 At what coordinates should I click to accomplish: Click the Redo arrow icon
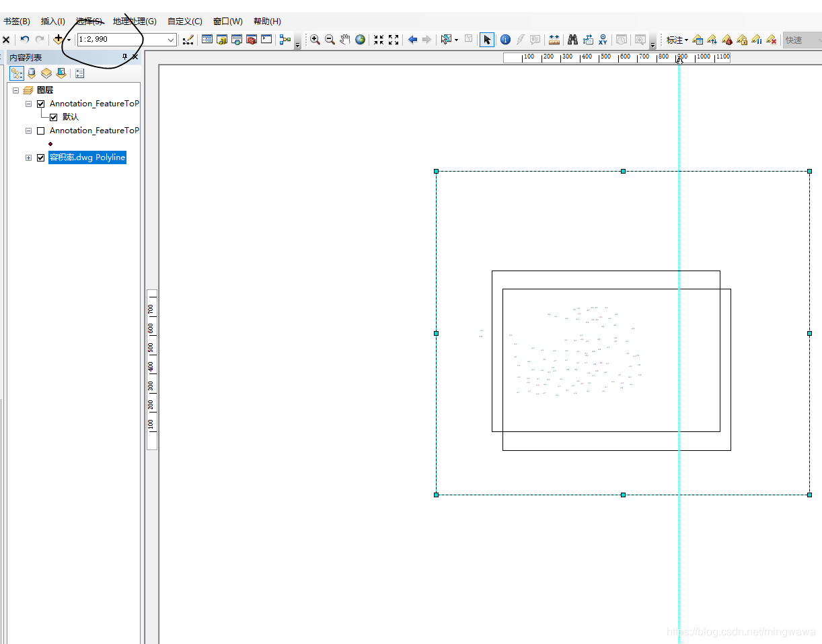40,40
